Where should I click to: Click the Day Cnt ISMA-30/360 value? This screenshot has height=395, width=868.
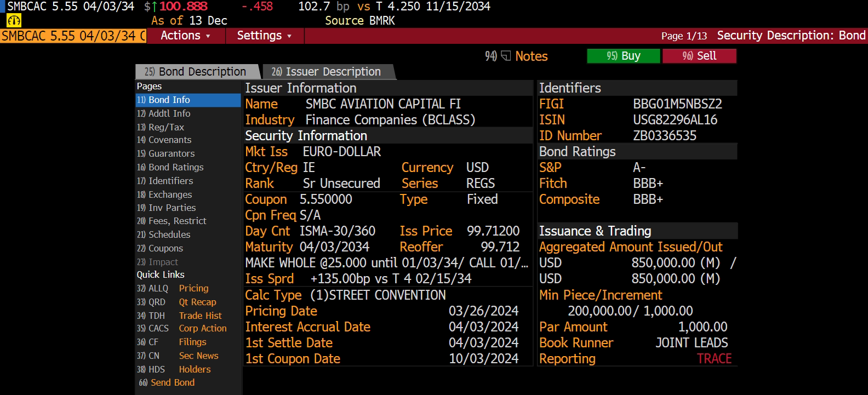tap(338, 231)
